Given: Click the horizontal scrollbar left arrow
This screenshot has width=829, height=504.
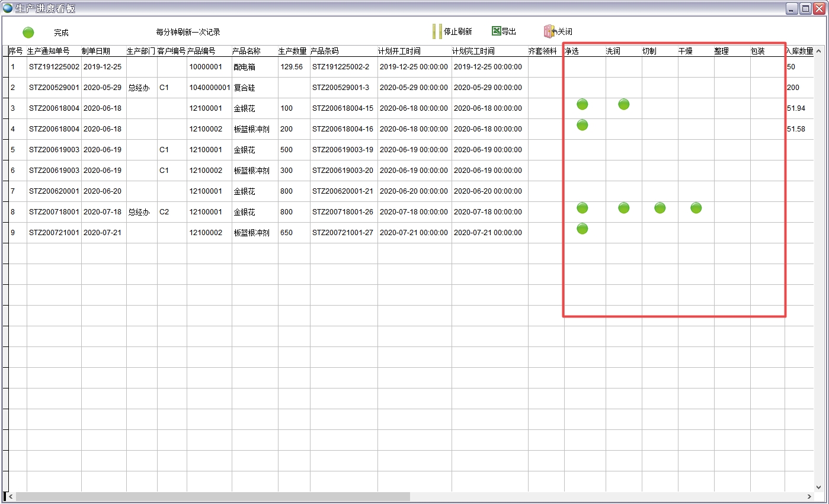Looking at the screenshot, I should pos(11,496).
